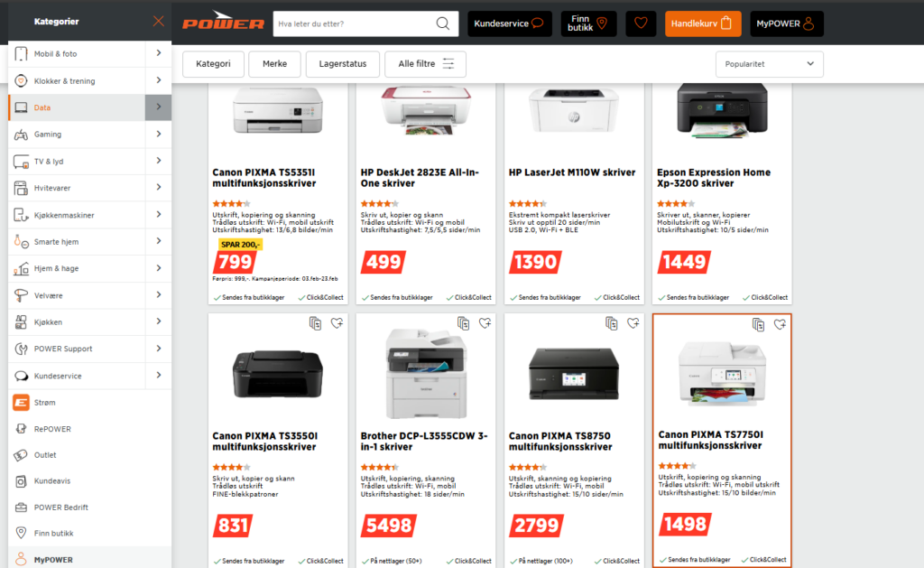Screen dimensions: 924x568
Task: Expand the Data category chevron
Action: pyautogui.click(x=159, y=107)
